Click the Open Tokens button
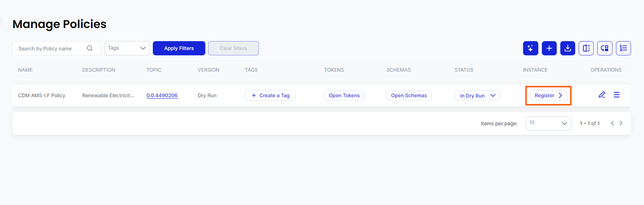 [x=344, y=95]
